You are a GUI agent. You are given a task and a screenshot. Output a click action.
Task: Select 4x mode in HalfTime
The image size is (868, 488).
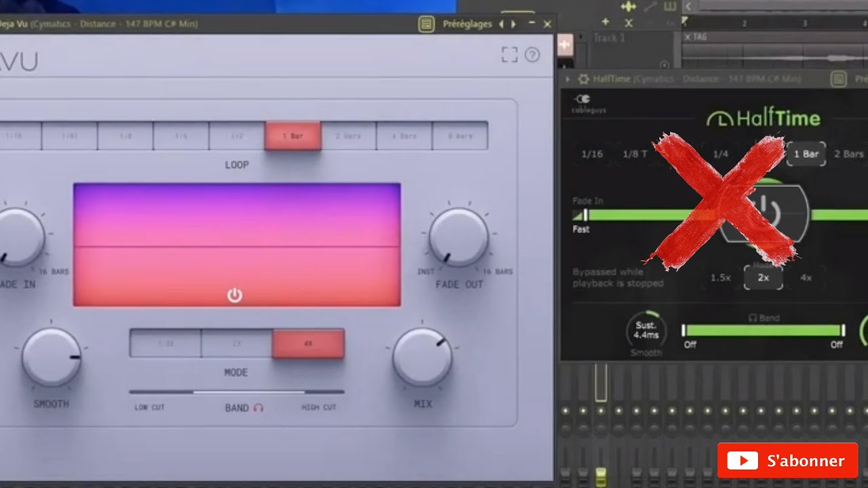point(806,278)
